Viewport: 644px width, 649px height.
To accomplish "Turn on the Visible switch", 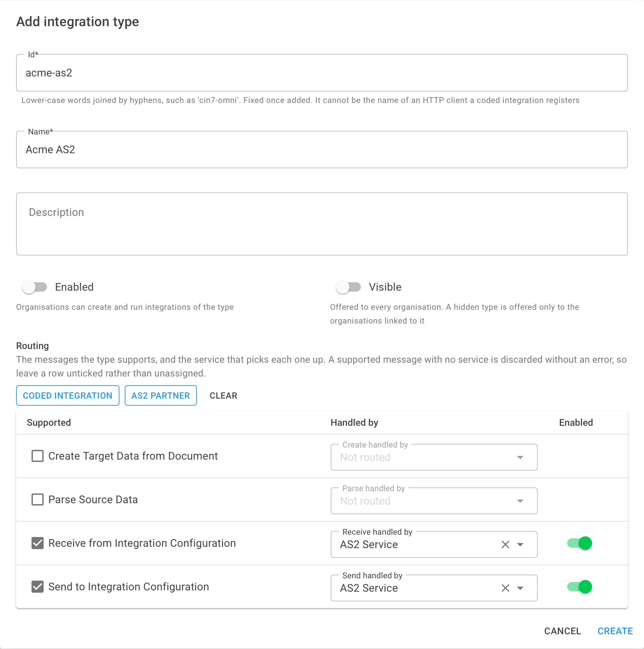I will pos(348,287).
